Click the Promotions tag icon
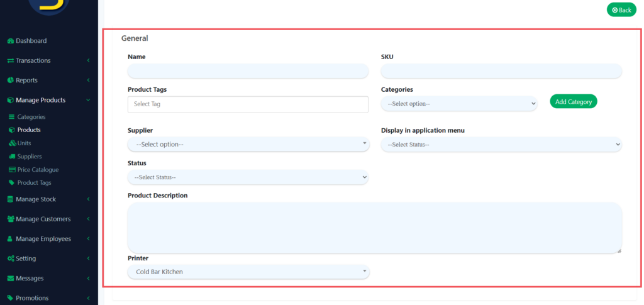Screen dimensions: 644x305 (11, 298)
